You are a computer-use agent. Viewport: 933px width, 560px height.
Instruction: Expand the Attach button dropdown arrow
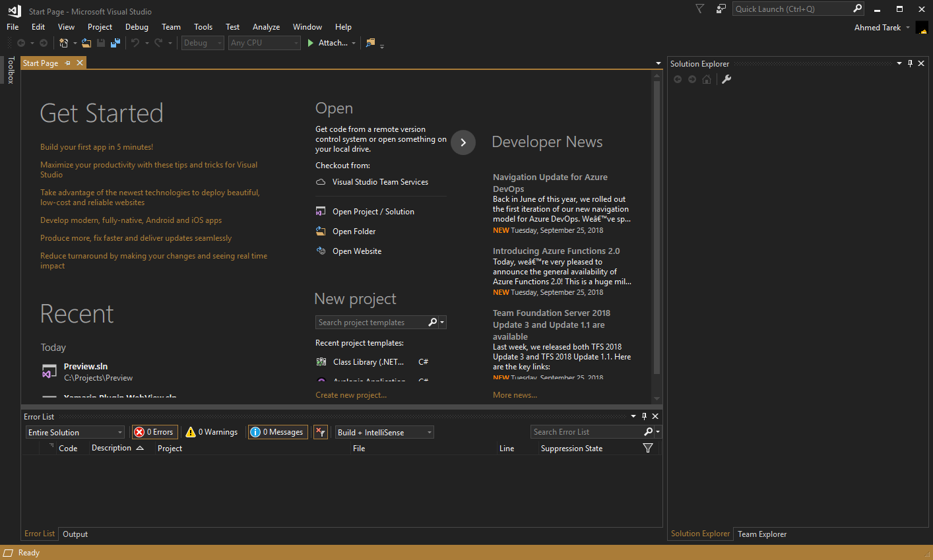354,44
